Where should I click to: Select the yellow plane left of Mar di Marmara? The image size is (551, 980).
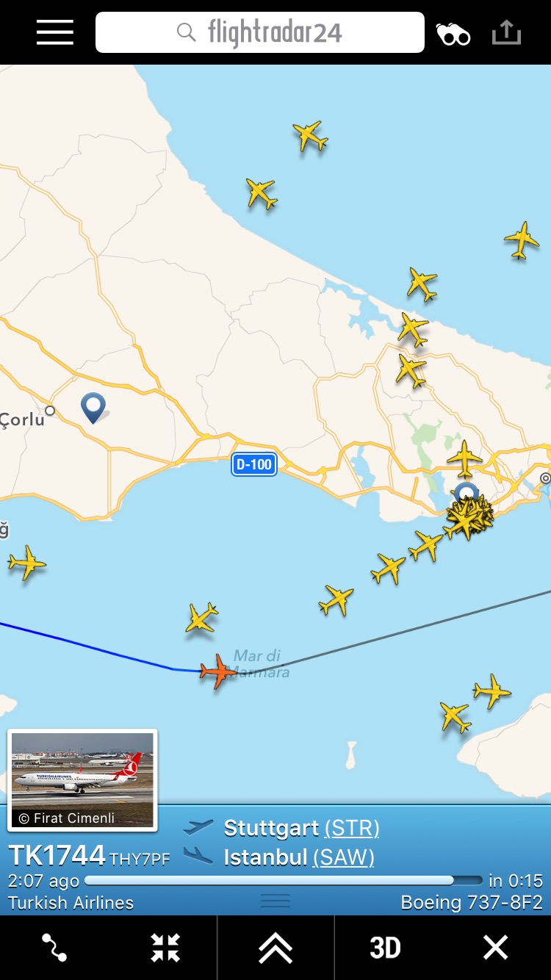201,618
